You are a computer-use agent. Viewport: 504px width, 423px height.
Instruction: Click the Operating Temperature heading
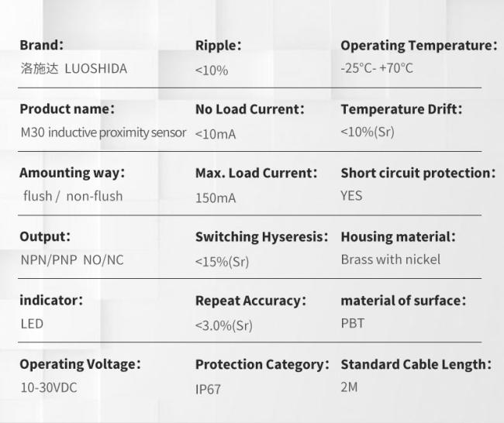coord(418,45)
